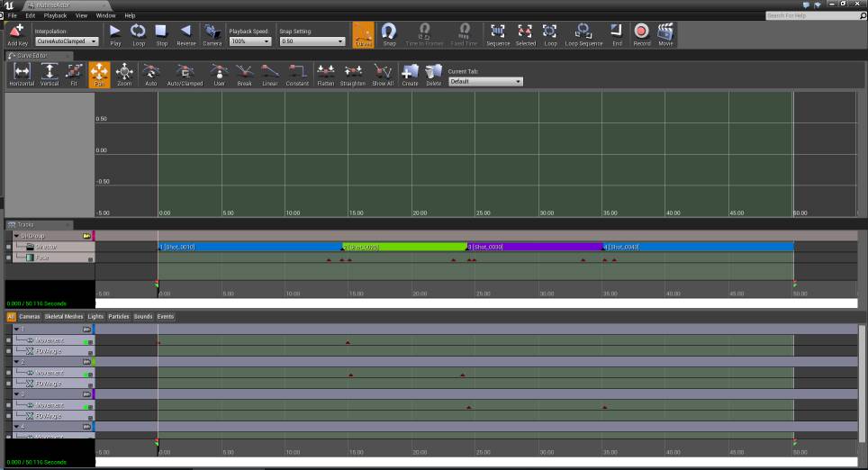Toggle group 1 FOVAngle track checkbox

pos(8,351)
